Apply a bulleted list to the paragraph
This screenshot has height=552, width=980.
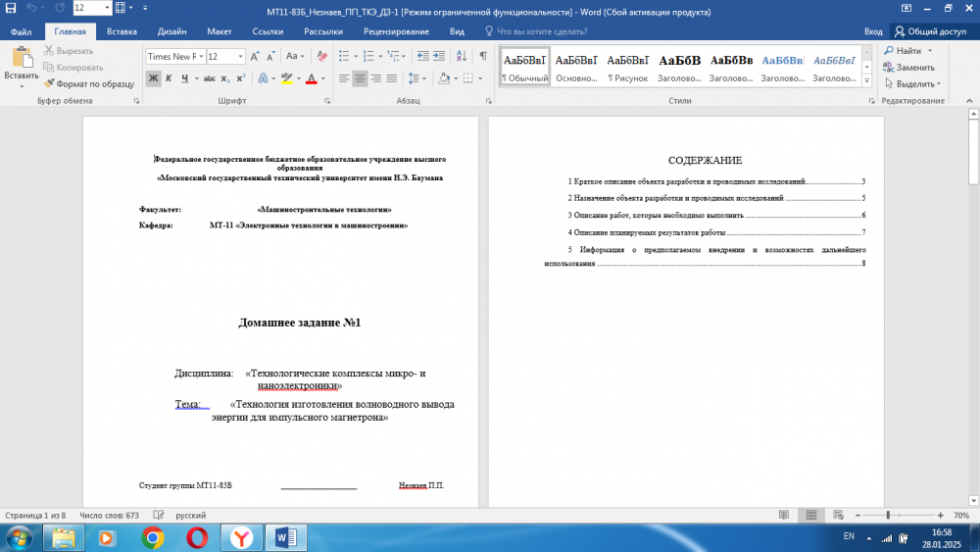344,57
